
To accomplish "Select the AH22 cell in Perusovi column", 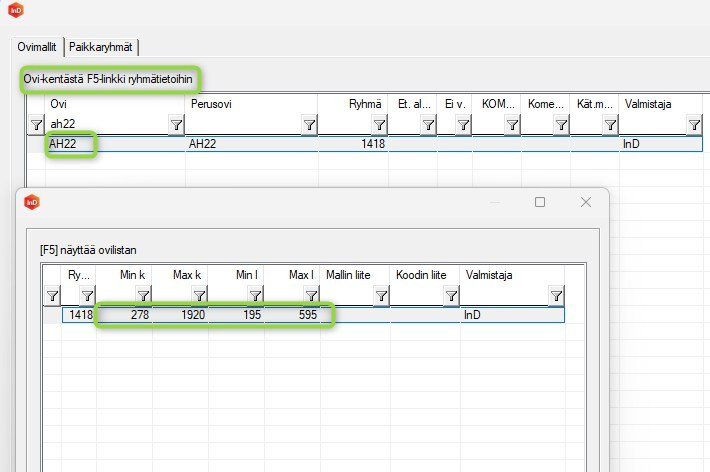I will pos(251,144).
